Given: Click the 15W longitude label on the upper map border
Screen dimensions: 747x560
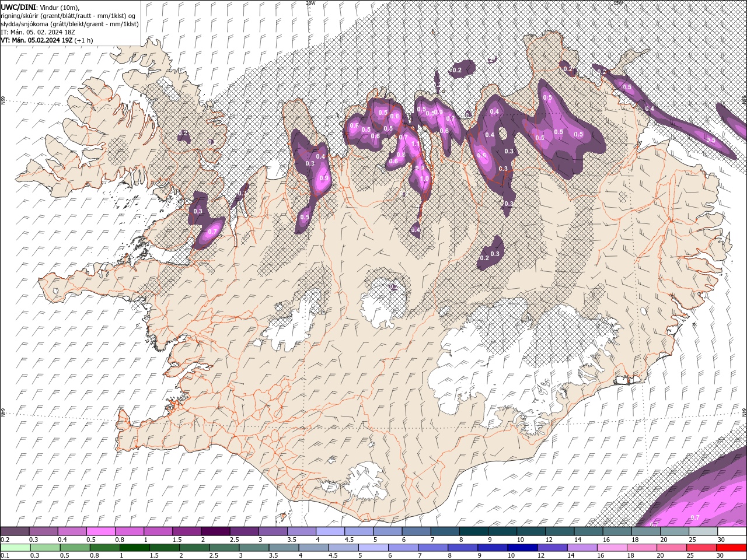Looking at the screenshot, I should pos(618,3).
